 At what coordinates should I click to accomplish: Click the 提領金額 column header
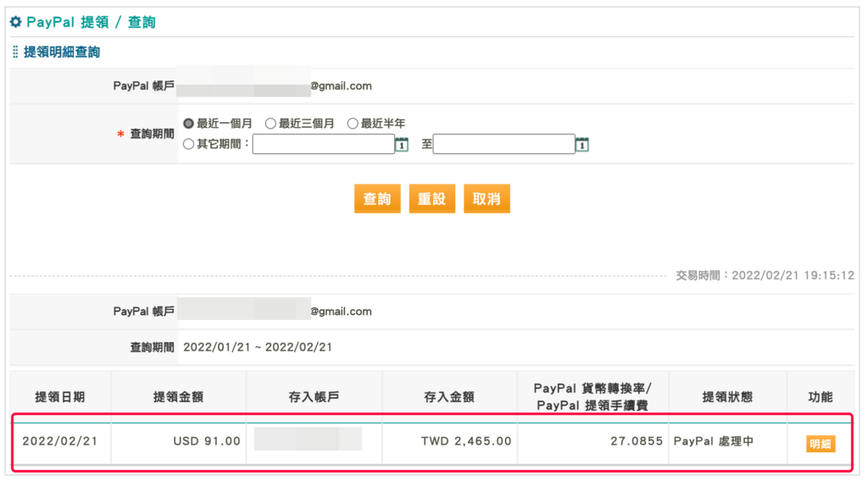coord(178,397)
